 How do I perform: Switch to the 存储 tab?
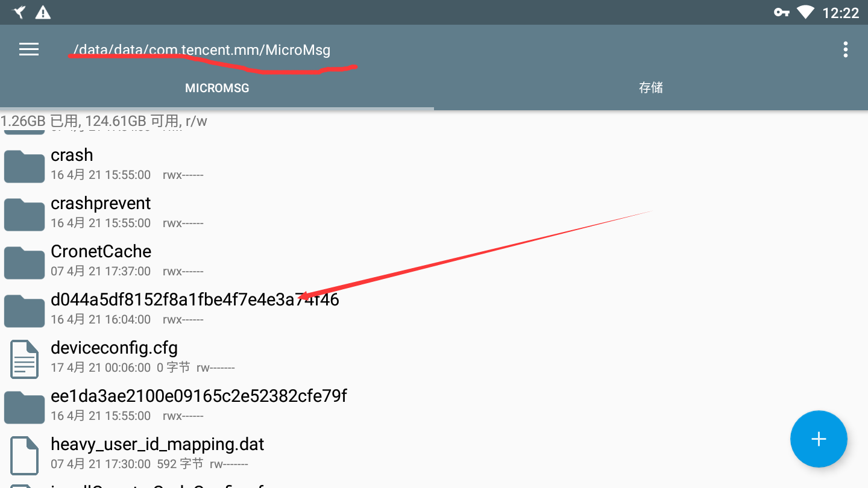click(x=651, y=88)
